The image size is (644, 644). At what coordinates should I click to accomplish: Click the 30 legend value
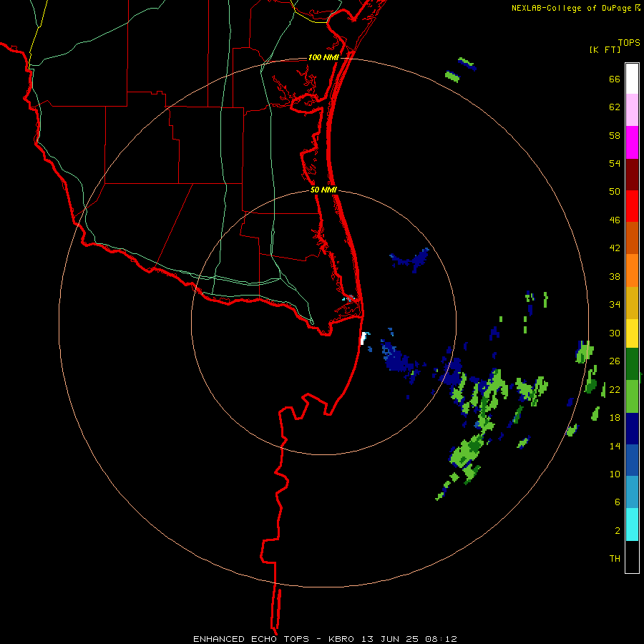(x=615, y=333)
